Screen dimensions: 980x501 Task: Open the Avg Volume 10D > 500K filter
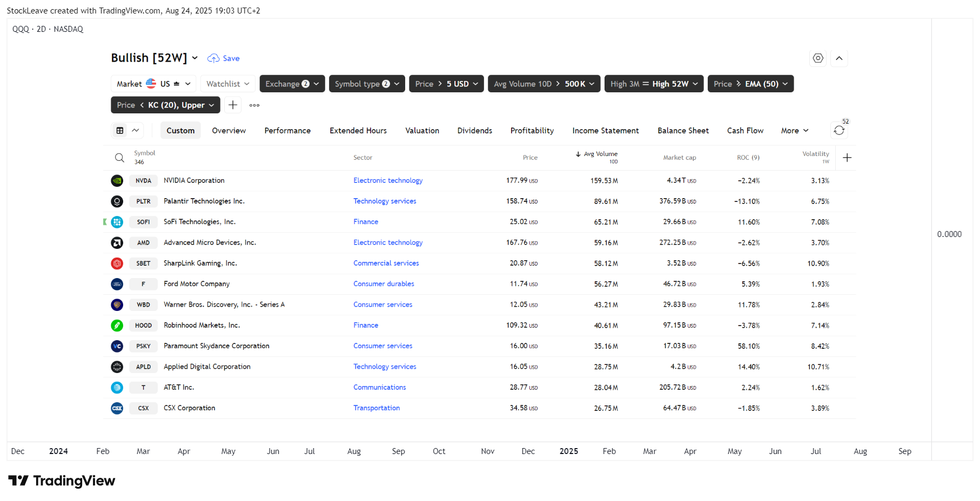click(544, 84)
